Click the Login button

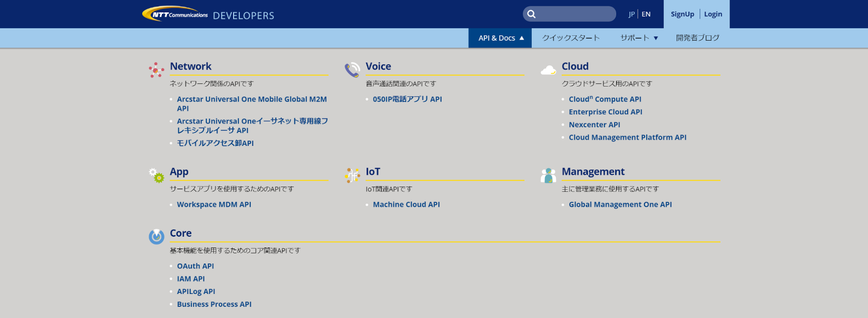pos(713,14)
